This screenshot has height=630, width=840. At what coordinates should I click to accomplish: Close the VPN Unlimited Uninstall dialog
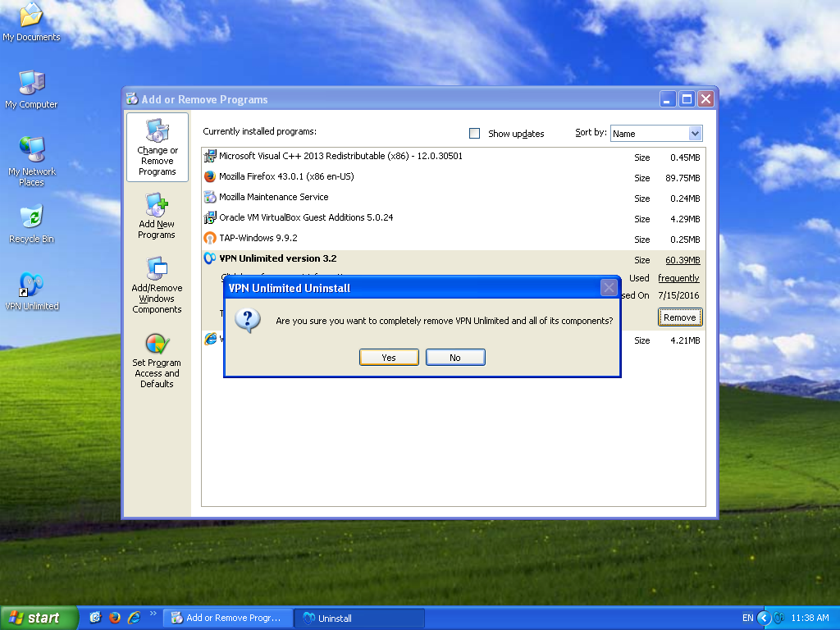tap(609, 288)
